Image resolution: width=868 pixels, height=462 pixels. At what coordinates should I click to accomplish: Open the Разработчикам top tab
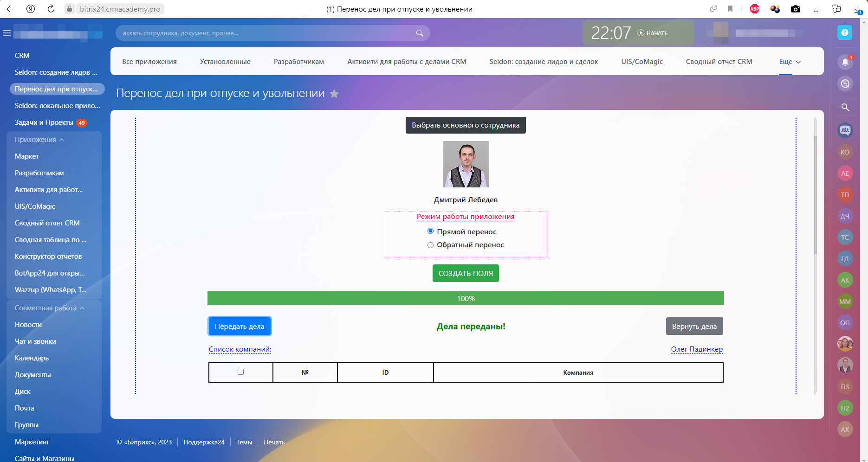click(299, 62)
